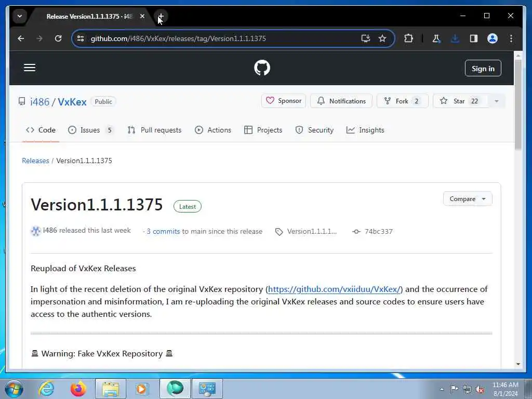Expand the Compare dropdown
The width and height of the screenshot is (532, 399).
click(468, 199)
